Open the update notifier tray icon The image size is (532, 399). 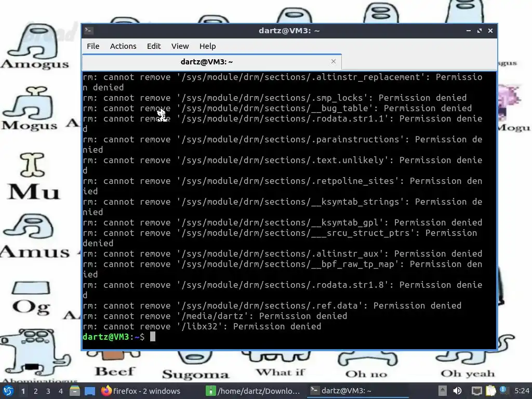point(504,390)
